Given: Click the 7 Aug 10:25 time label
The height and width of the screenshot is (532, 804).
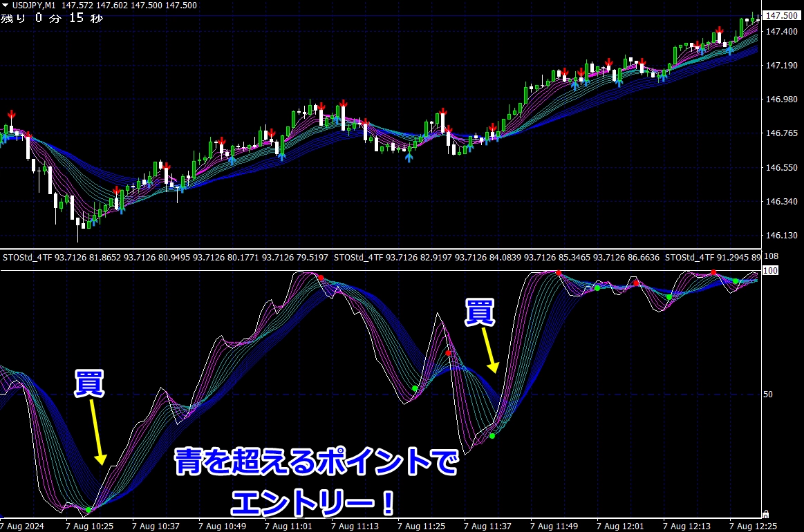Looking at the screenshot, I should point(89,526).
